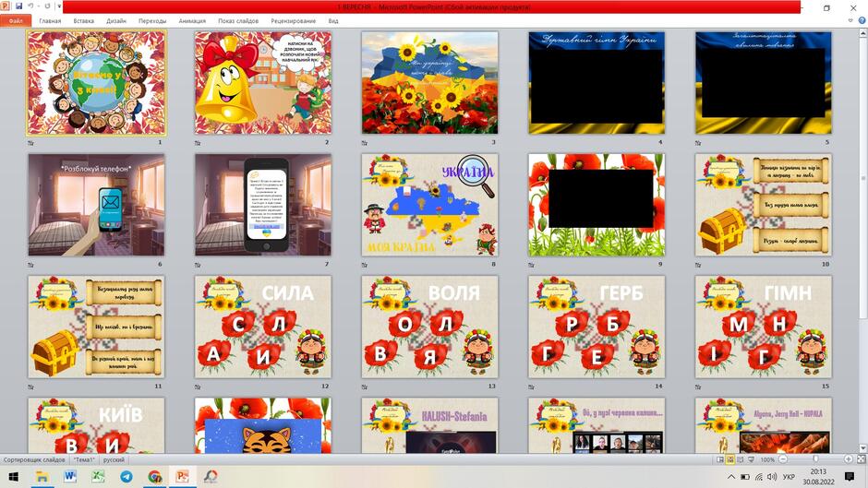Open the Переходы ribbon tab
The width and height of the screenshot is (868, 488).
[x=152, y=21]
